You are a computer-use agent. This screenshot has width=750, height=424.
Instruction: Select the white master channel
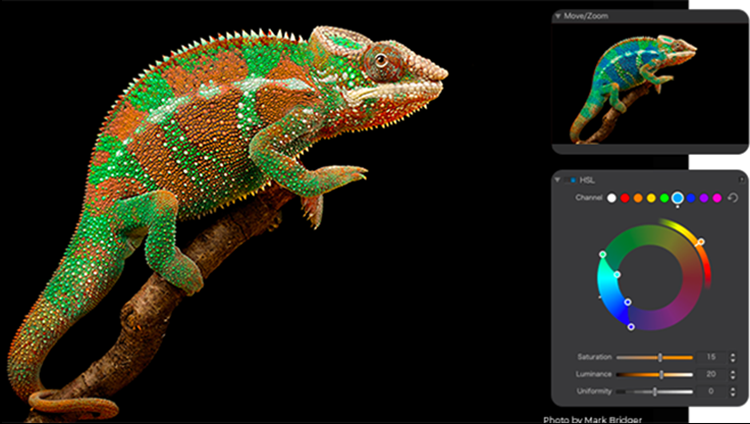point(612,199)
